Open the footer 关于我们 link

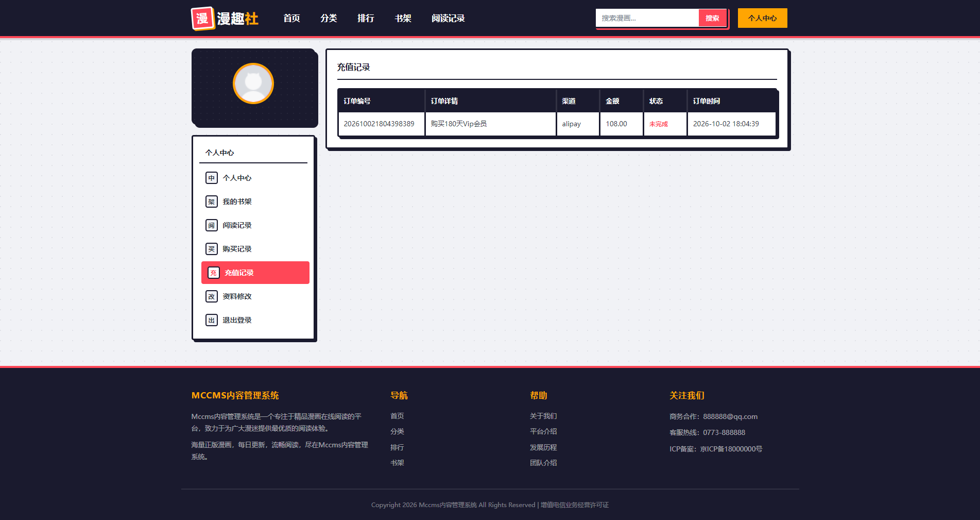(543, 416)
